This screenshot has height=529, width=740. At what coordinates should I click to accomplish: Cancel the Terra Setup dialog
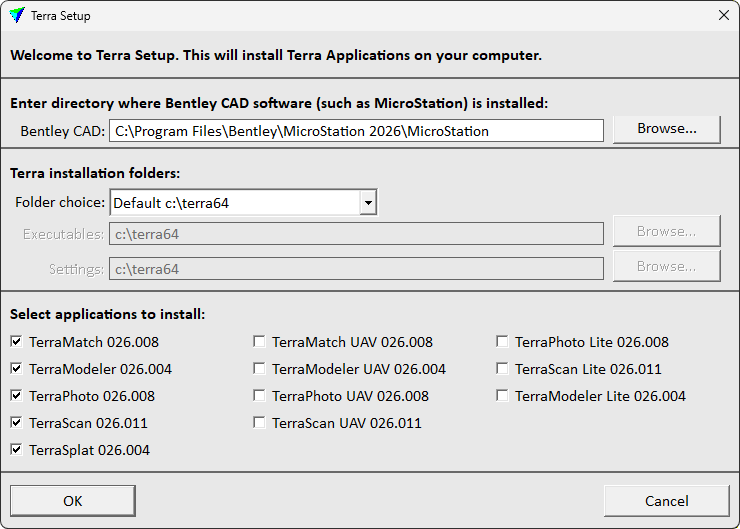(x=666, y=501)
